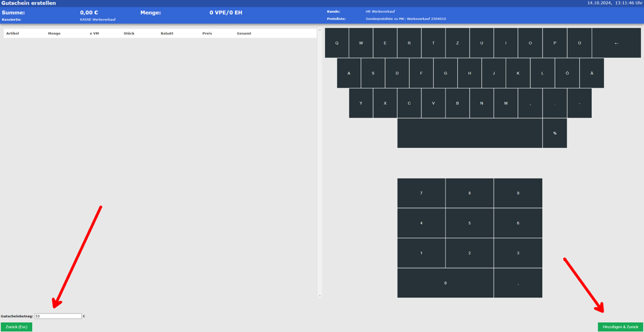Screen dimensions: 644x332
Task: Tap the comma key in letter keyboard
Action: tap(530, 103)
